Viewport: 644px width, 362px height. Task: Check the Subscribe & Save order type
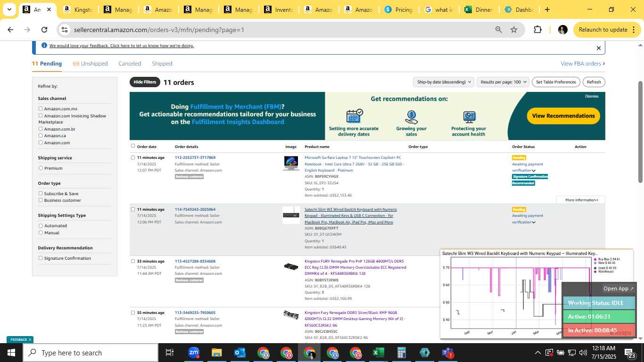41,193
